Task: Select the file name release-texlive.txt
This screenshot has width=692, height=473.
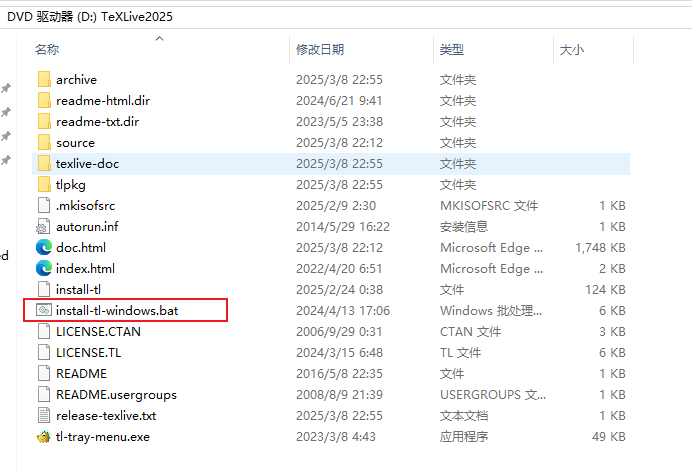Action: 106,416
